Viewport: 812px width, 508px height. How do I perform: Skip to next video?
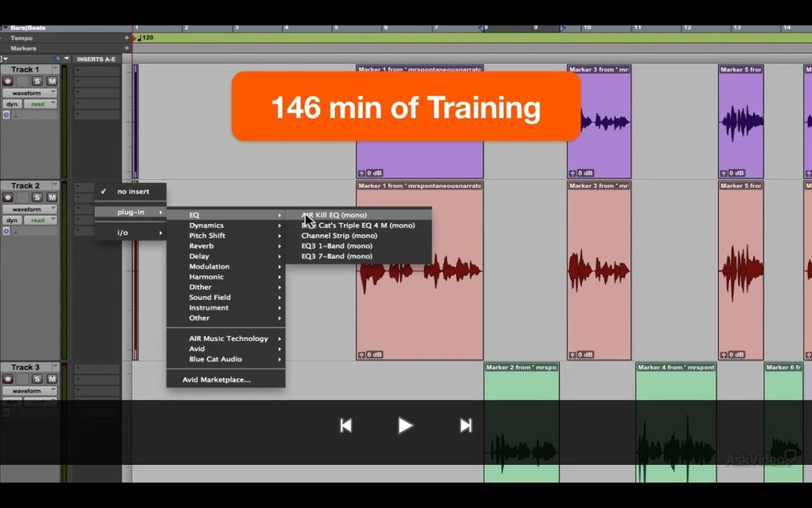tap(466, 426)
